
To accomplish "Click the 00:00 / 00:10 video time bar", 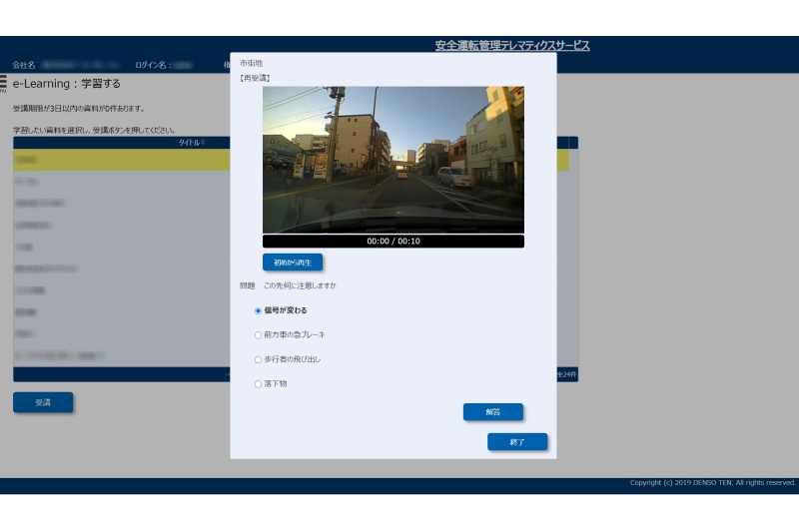I will click(393, 242).
